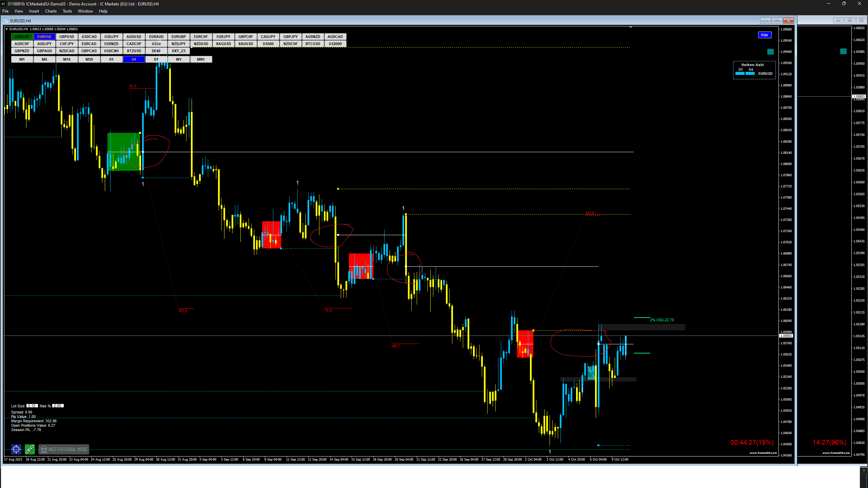
Task: Click the blue crosshair target icon
Action: (x=16, y=449)
